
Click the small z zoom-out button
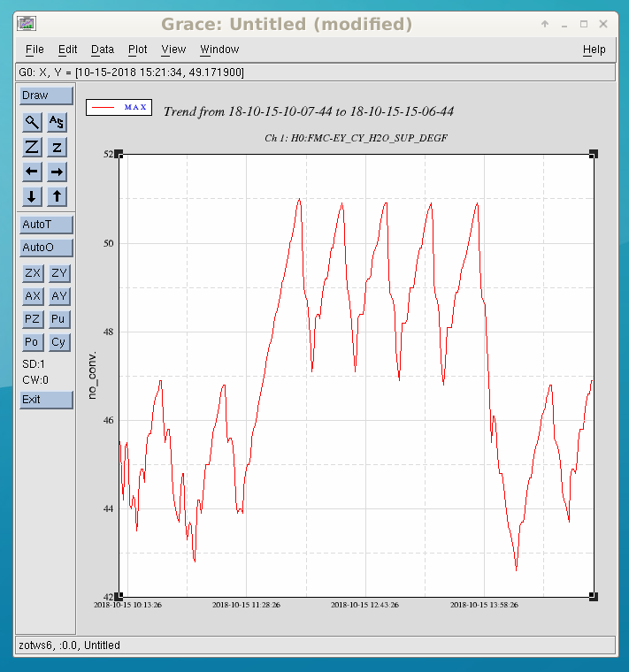[x=57, y=148]
